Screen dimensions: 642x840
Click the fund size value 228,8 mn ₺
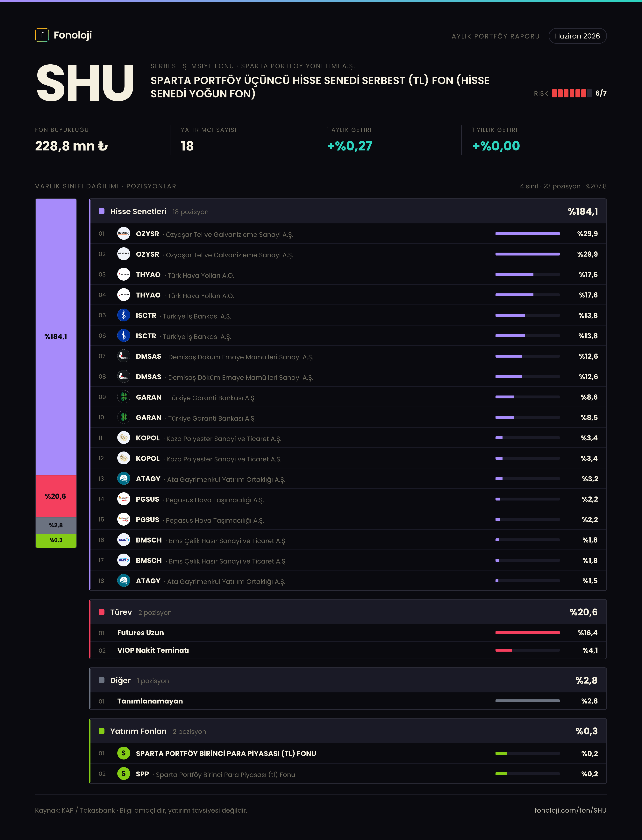coord(71,146)
